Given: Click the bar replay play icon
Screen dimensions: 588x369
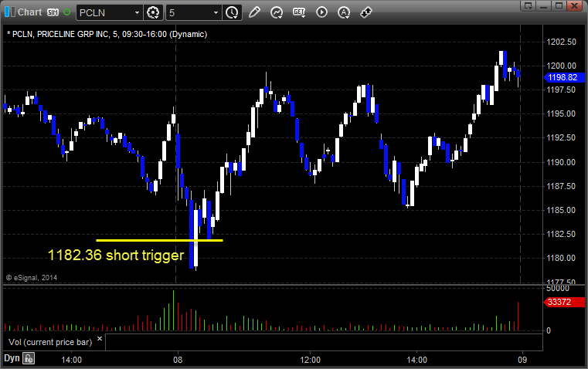Looking at the screenshot, I should tap(321, 12).
